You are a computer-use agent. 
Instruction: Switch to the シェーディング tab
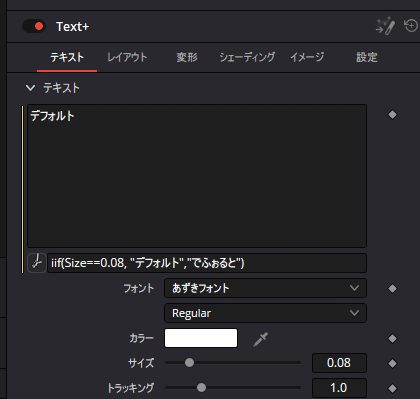(247, 57)
